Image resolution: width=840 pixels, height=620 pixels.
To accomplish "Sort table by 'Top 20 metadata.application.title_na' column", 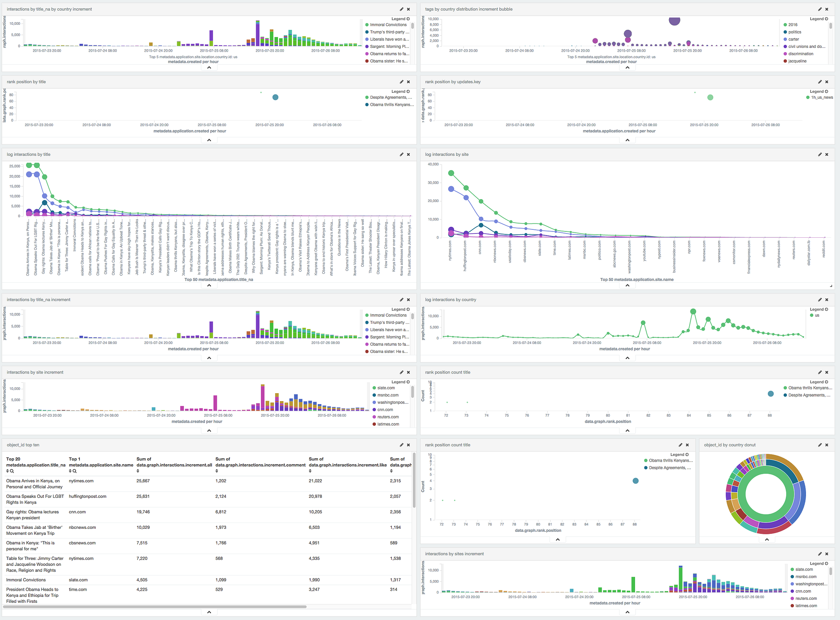I will coord(8,471).
